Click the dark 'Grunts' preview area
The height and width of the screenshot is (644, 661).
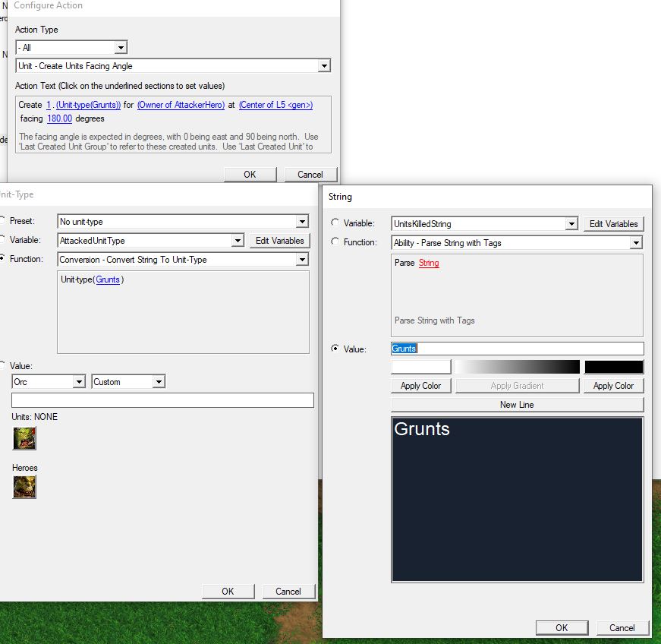[518, 500]
